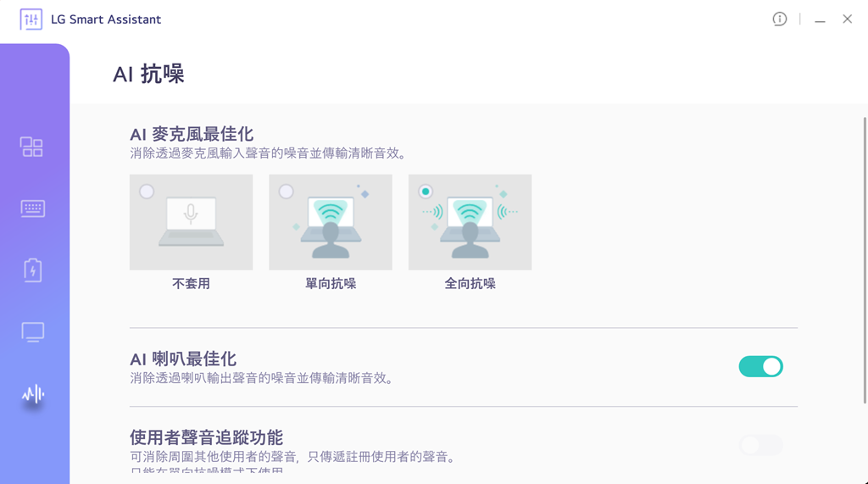Click the 全向抗噪 illustration thumbnail
868x484 pixels.
pos(470,222)
